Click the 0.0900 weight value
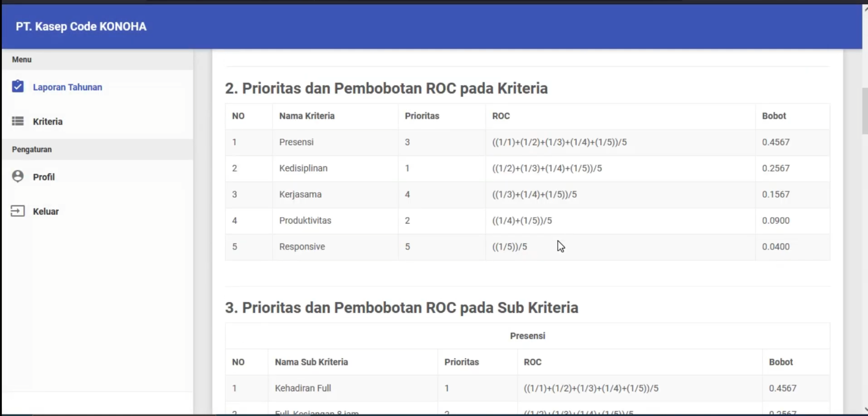The image size is (868, 416). (776, 220)
